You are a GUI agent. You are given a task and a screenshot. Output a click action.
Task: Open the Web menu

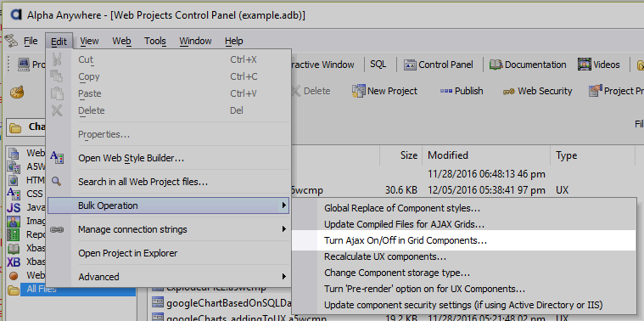[x=121, y=41]
